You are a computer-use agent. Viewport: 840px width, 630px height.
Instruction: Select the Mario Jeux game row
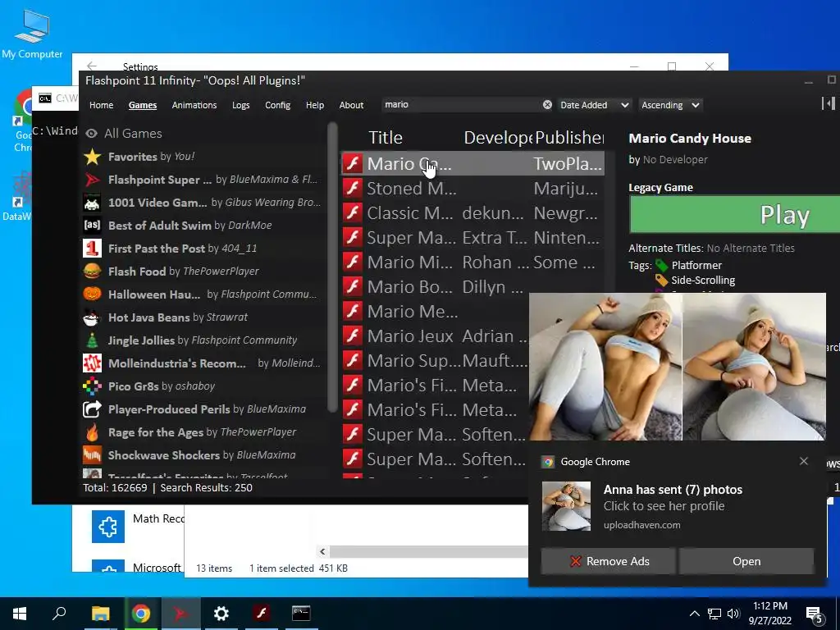(x=435, y=336)
